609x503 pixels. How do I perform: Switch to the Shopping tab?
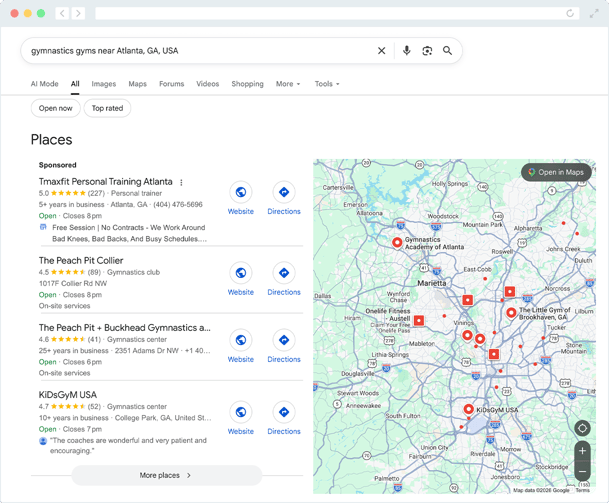pos(247,84)
